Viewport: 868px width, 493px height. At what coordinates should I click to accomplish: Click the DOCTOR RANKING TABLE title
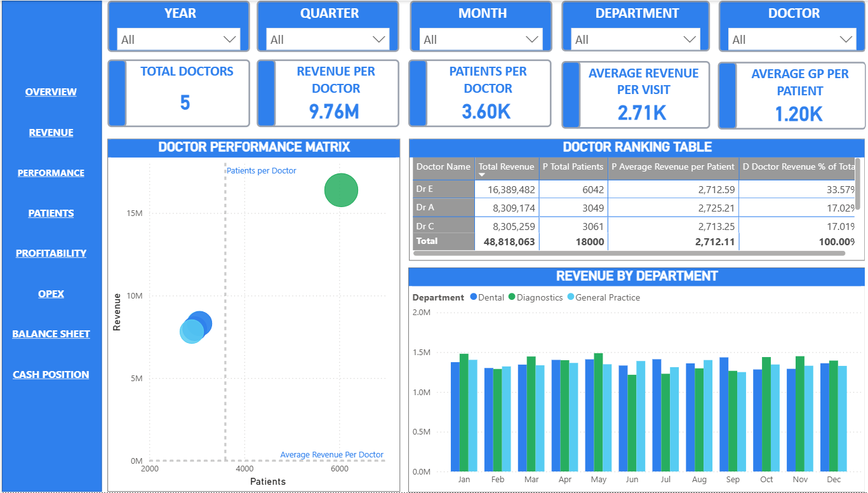tap(638, 147)
